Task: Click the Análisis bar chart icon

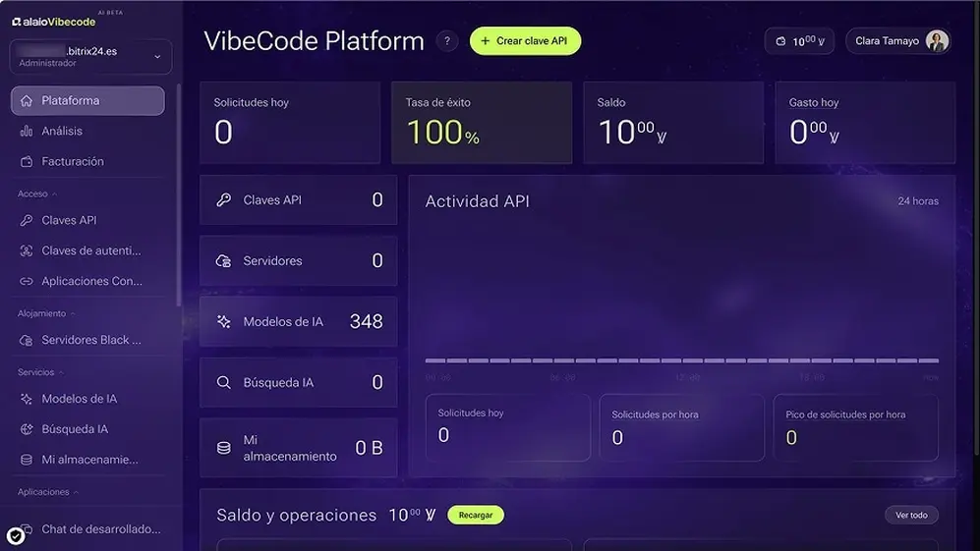Action: (27, 131)
